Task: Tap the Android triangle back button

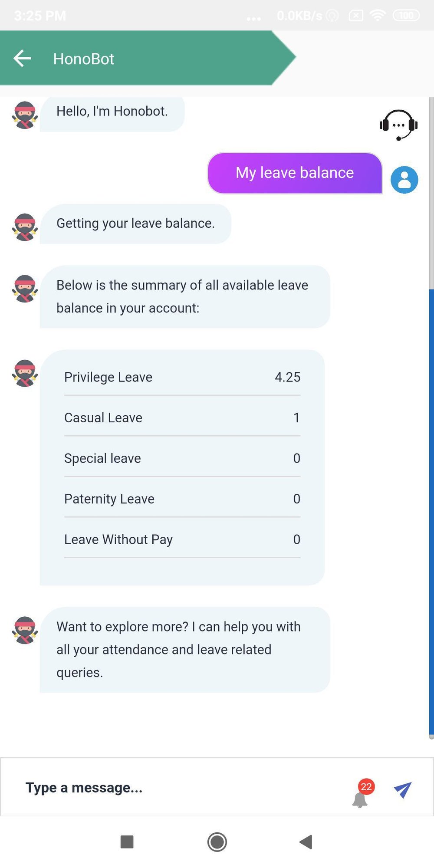Action: pyautogui.click(x=306, y=842)
